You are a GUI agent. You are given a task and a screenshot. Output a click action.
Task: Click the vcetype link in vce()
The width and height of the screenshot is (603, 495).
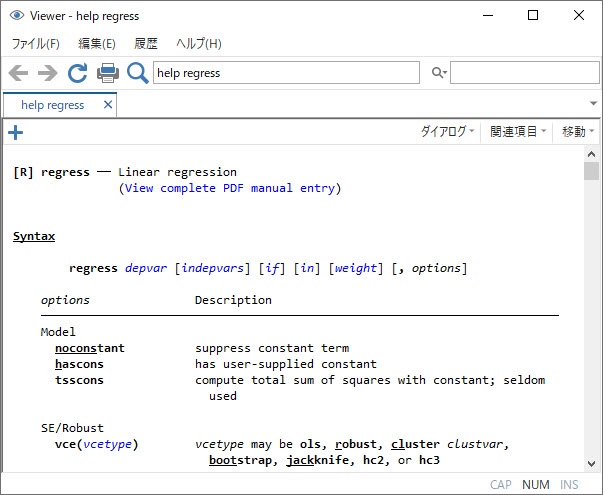click(x=108, y=444)
